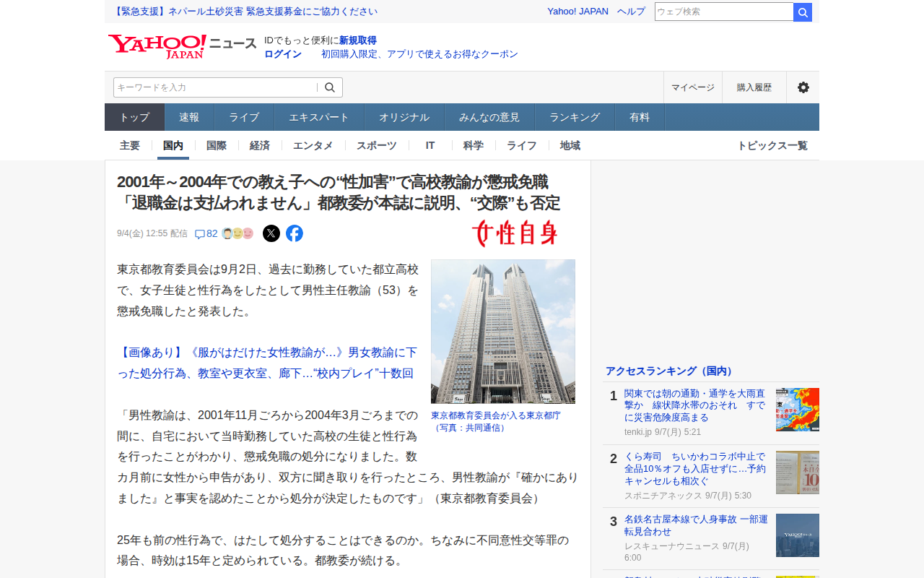Click the マイページ button
The width and height of the screenshot is (924, 578).
[x=693, y=87]
